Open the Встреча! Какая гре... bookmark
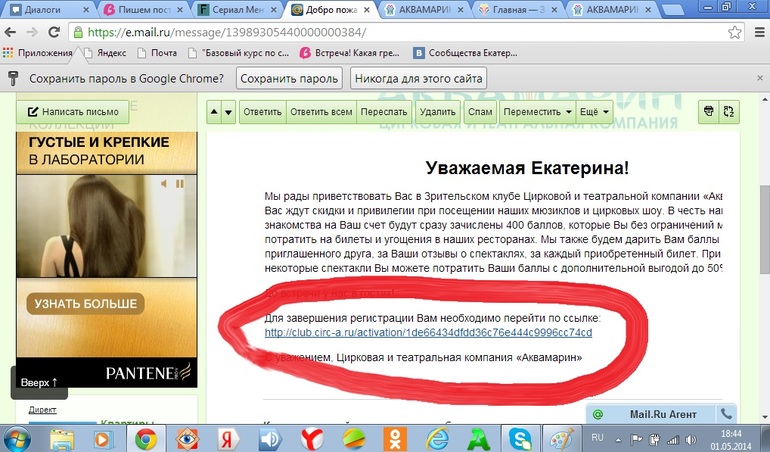Image resolution: width=770 pixels, height=452 pixels. (350, 53)
